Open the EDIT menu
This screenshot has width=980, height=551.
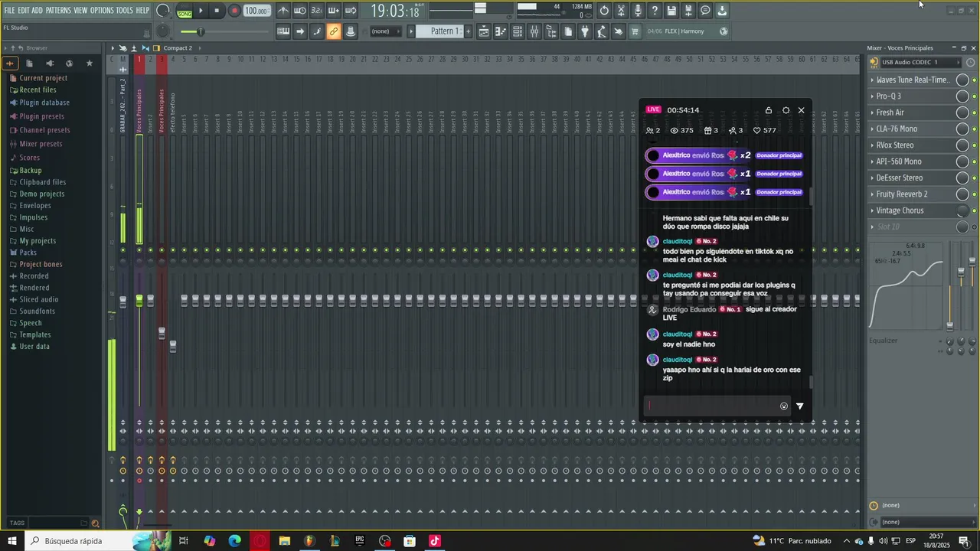(x=24, y=11)
